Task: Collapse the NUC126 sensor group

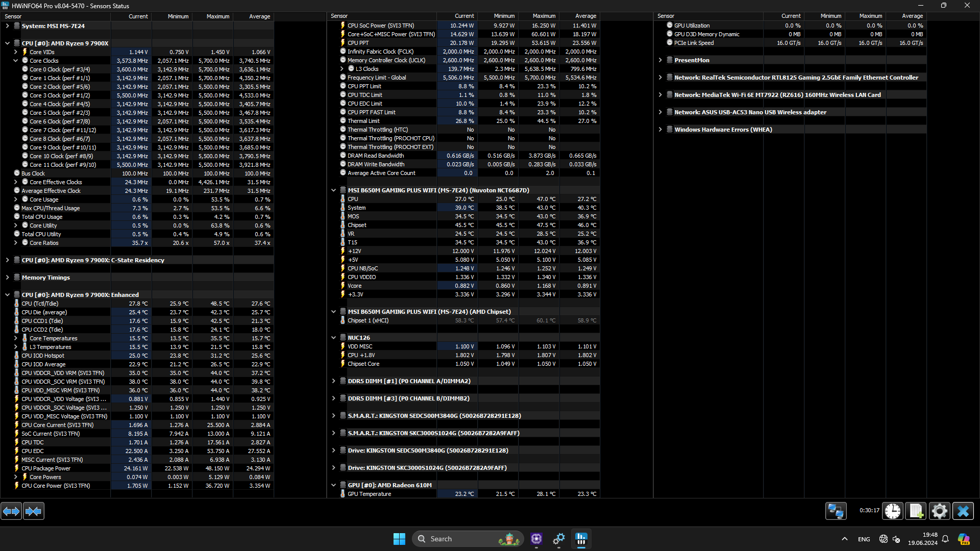Action: tap(334, 338)
